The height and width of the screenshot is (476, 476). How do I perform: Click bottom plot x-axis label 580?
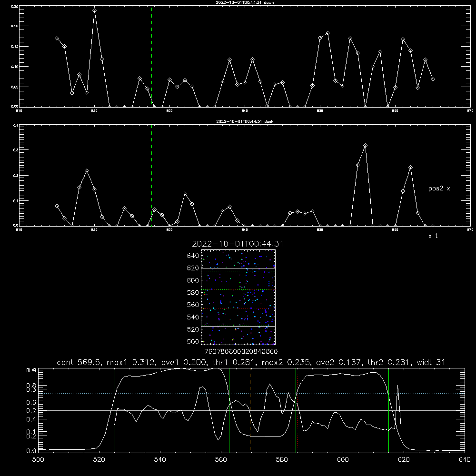(x=282, y=460)
